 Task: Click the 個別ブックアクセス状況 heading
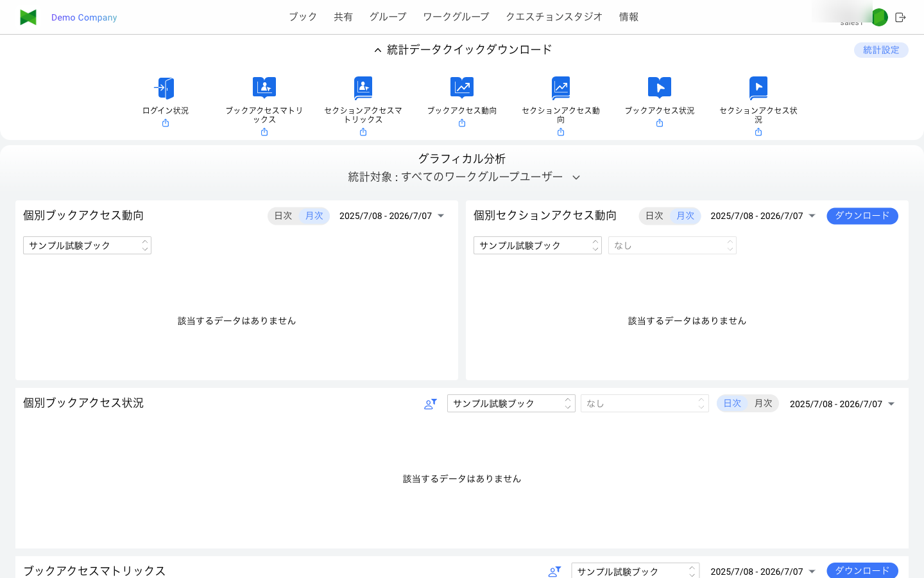83,403
